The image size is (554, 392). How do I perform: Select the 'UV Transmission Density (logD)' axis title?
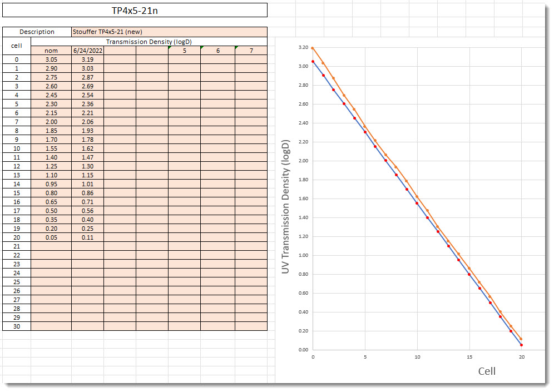(286, 206)
